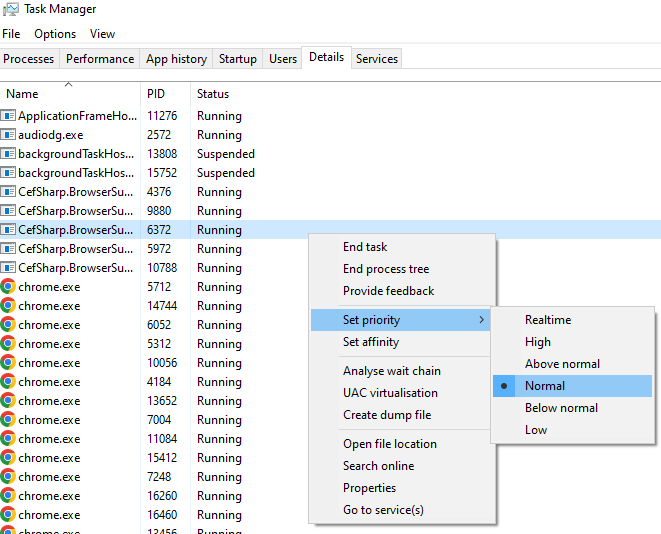Expand the Set priority submenu
Viewport: 661px width, 534px height.
(400, 320)
